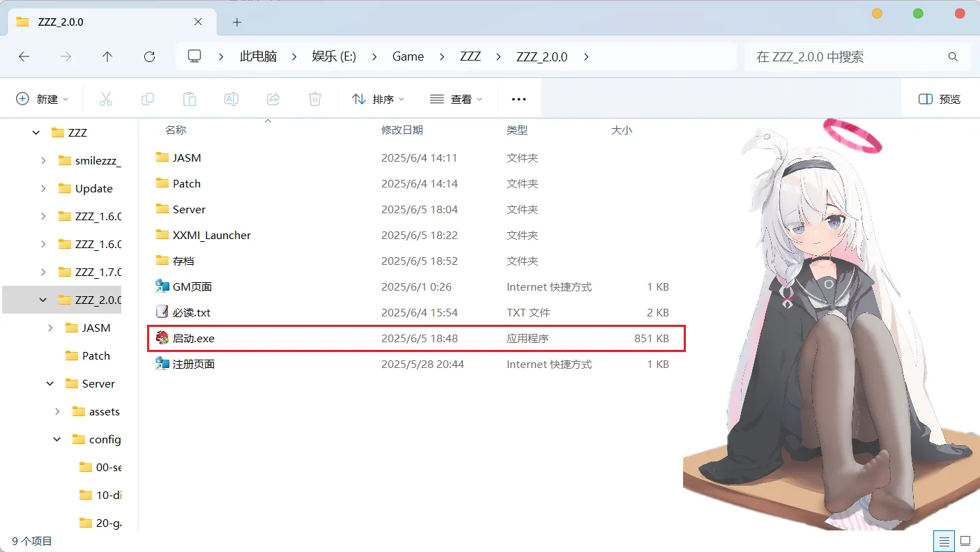The width and height of the screenshot is (980, 552).
Task: Share the selected item
Action: coord(273,98)
